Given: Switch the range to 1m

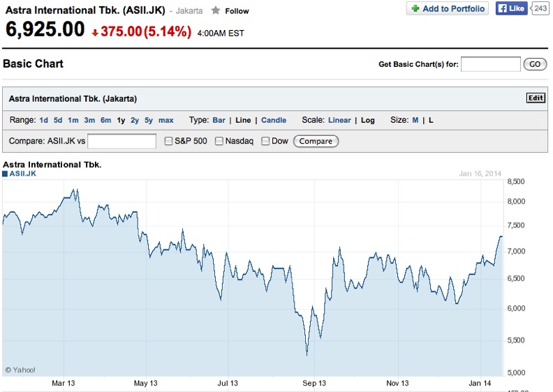Looking at the screenshot, I should pyautogui.click(x=73, y=120).
